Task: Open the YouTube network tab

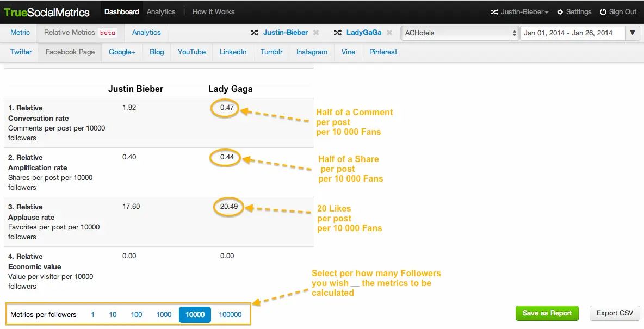Action: point(191,52)
